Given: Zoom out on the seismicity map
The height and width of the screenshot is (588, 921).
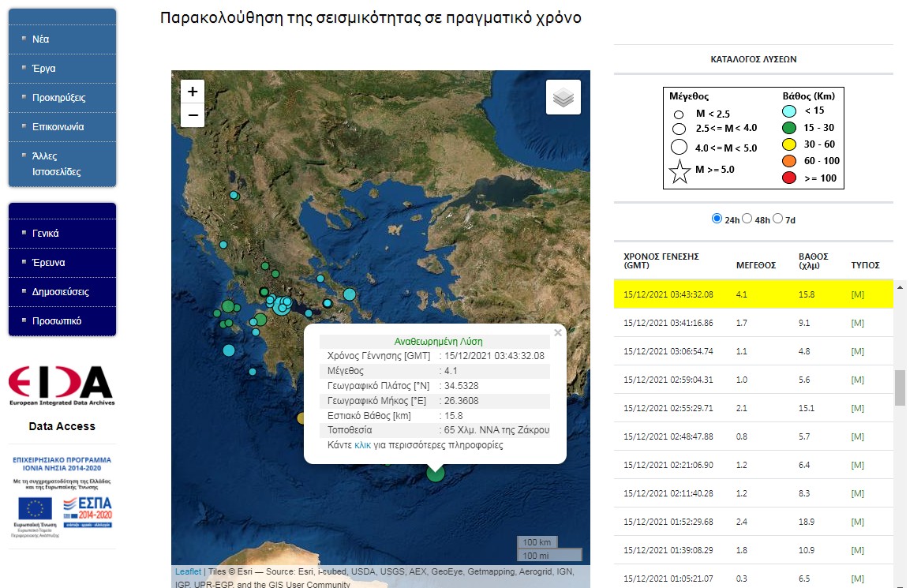Looking at the screenshot, I should [193, 115].
